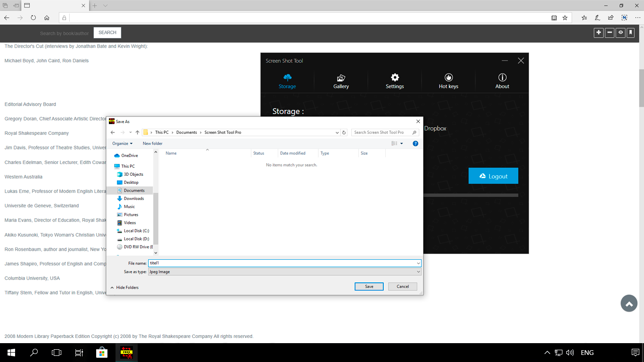Navigate up one folder using the up-arrow icon
The image size is (644, 362).
click(137, 132)
